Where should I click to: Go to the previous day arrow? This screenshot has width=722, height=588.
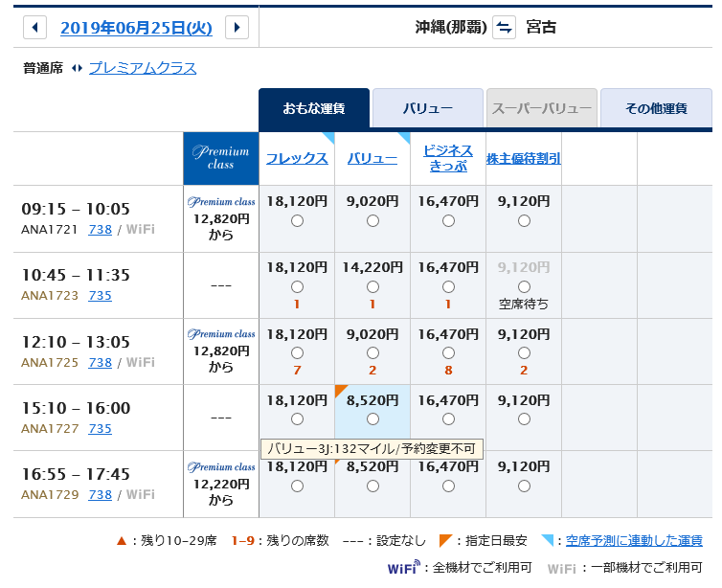click(x=34, y=27)
